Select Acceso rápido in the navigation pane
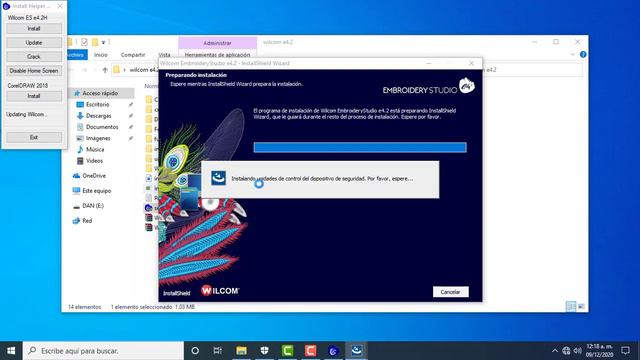The image size is (640, 360). click(x=100, y=93)
